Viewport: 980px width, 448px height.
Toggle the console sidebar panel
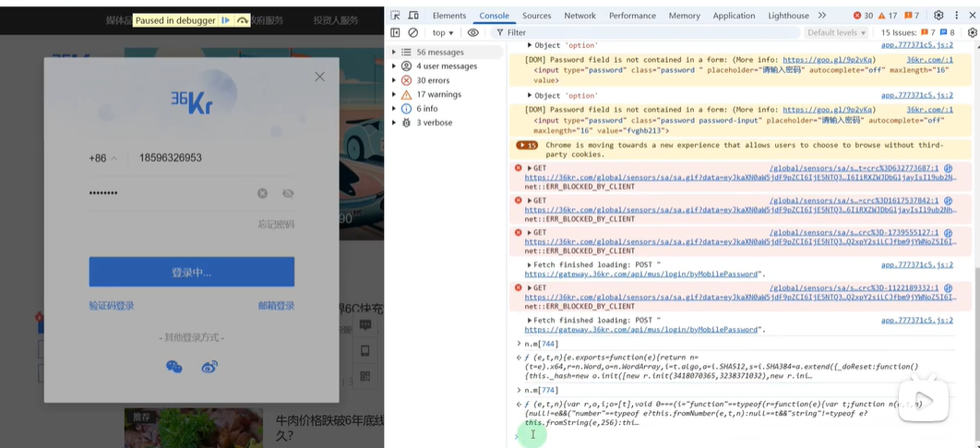click(396, 32)
